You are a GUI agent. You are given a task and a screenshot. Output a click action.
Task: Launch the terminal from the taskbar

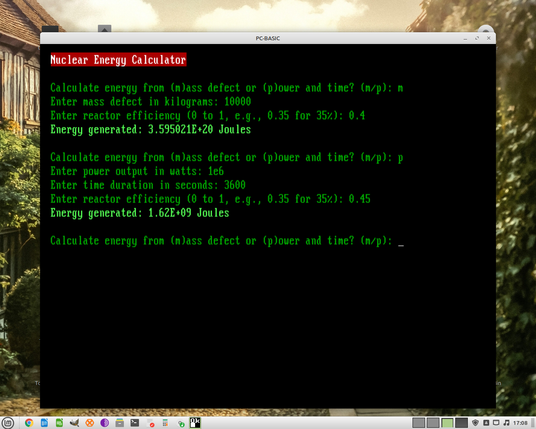click(135, 423)
